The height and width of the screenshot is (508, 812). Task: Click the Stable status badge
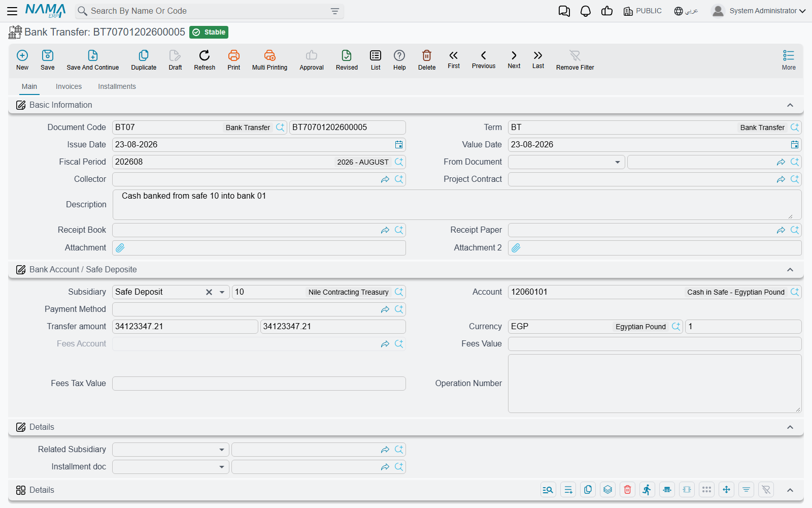(x=209, y=32)
